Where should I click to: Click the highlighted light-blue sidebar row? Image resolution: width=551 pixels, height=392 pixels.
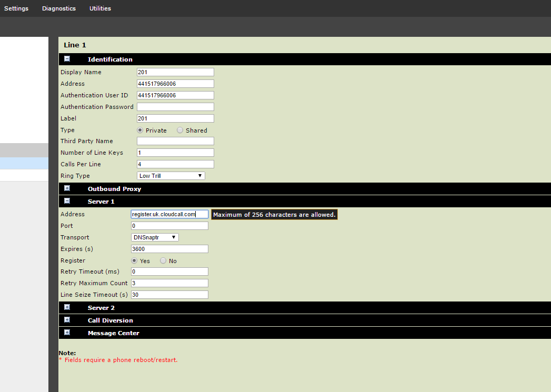(x=24, y=163)
